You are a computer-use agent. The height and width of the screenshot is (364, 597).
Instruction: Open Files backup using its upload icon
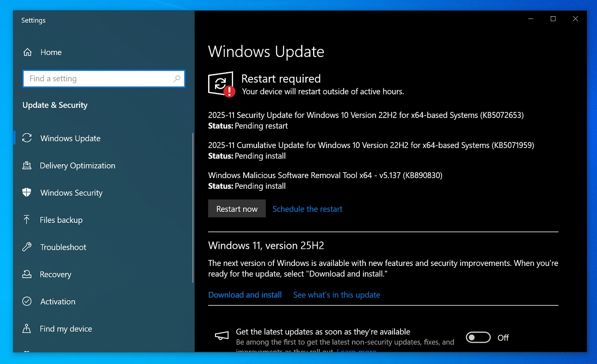point(27,220)
